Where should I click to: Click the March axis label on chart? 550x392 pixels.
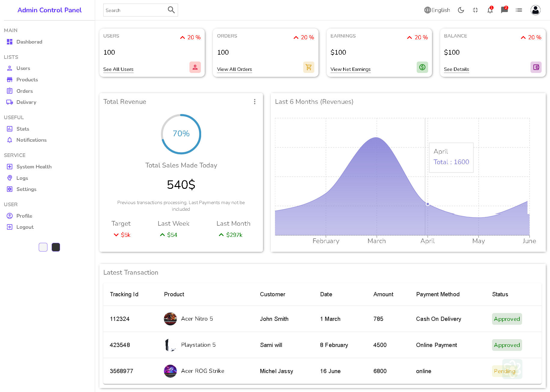(x=376, y=241)
